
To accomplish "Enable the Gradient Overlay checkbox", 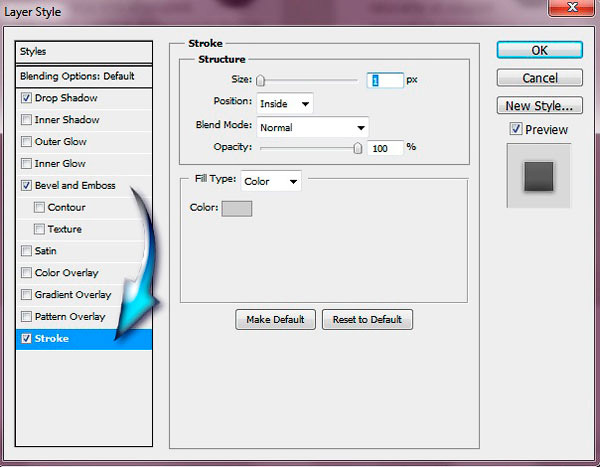I will point(26,295).
